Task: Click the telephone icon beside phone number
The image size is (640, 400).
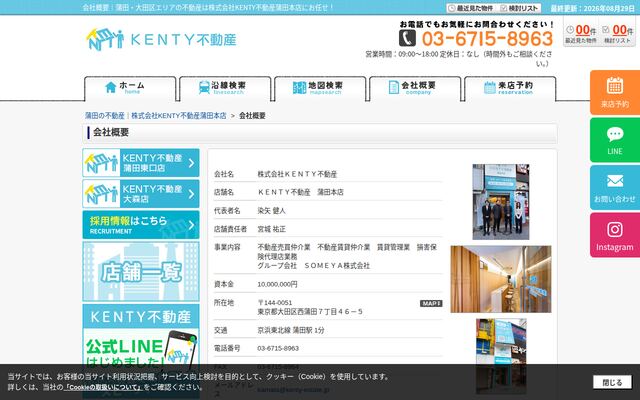Action: tap(407, 38)
